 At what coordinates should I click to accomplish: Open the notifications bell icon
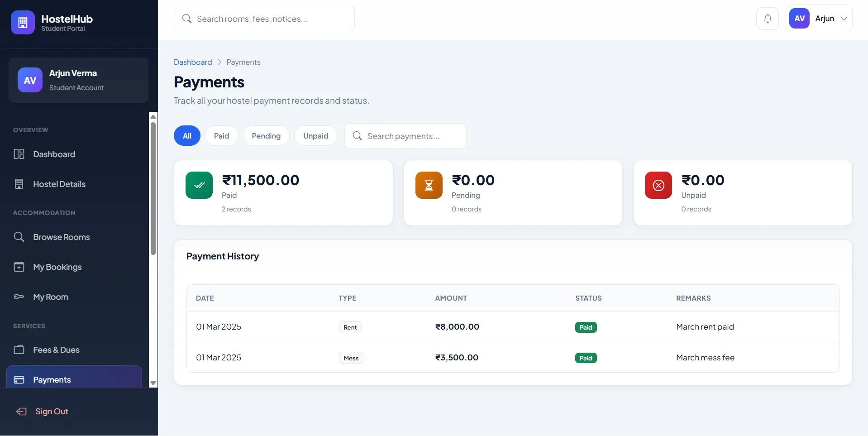tap(768, 19)
